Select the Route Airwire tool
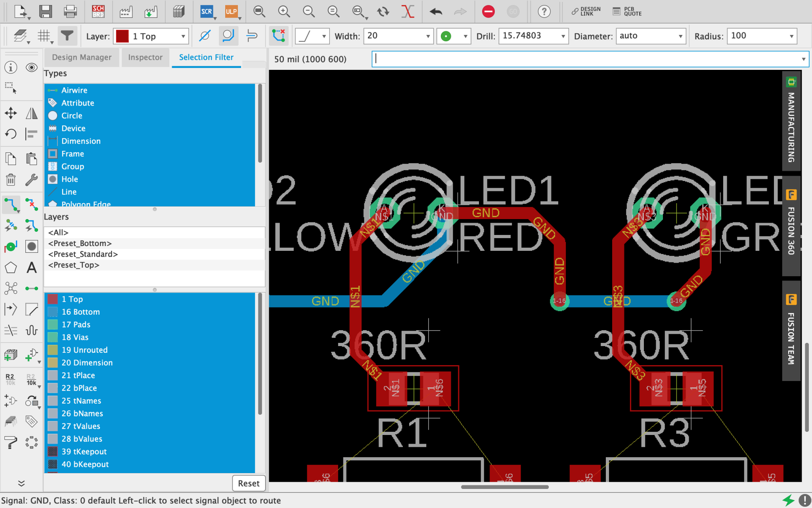812x508 pixels. (11, 204)
